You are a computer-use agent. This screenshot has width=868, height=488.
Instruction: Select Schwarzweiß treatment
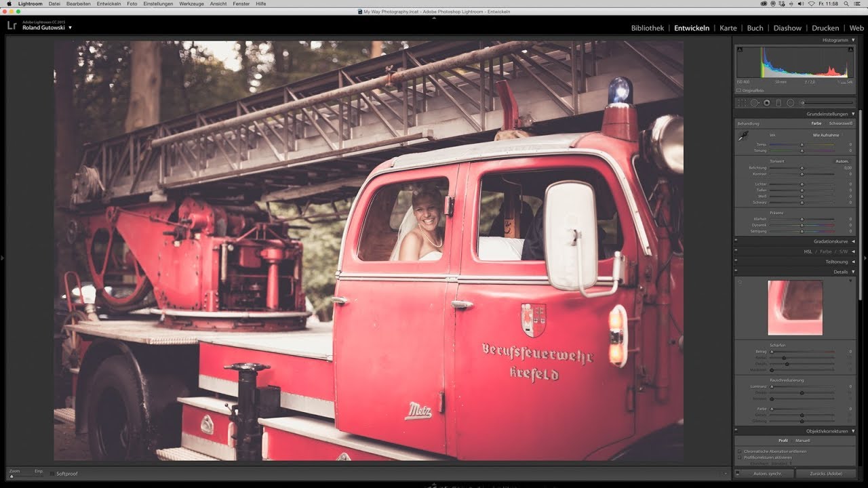(x=841, y=123)
